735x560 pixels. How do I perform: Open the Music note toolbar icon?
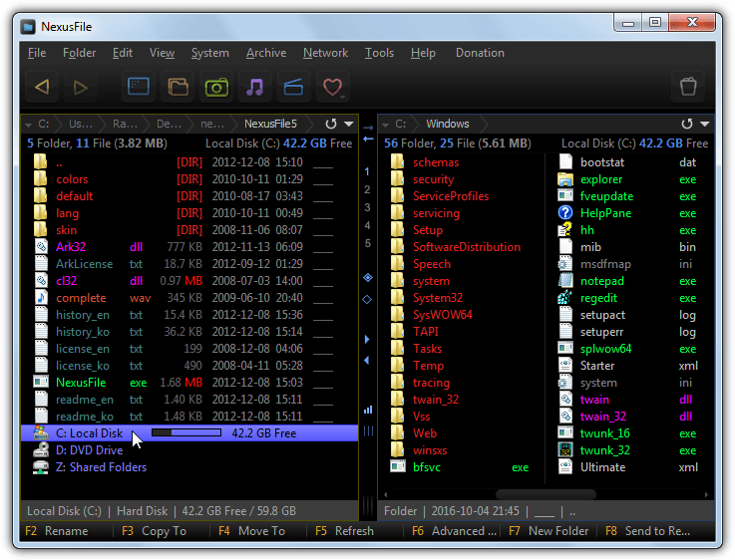255,87
